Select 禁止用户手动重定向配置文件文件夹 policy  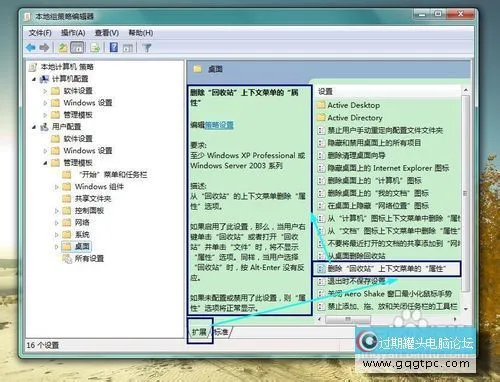pyautogui.click(x=385, y=130)
